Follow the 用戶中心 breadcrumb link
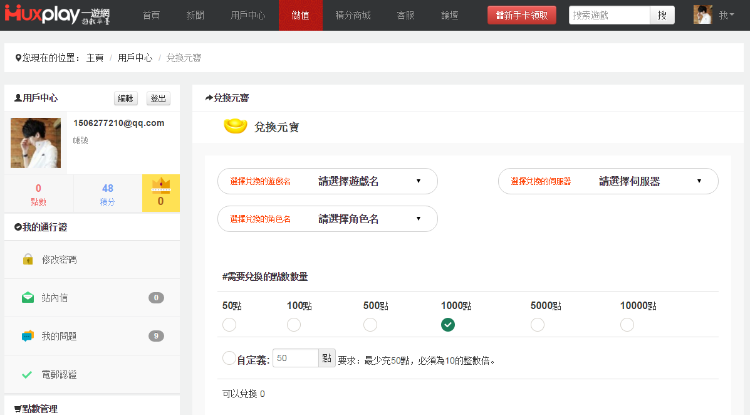The width and height of the screenshot is (750, 415). [135, 58]
